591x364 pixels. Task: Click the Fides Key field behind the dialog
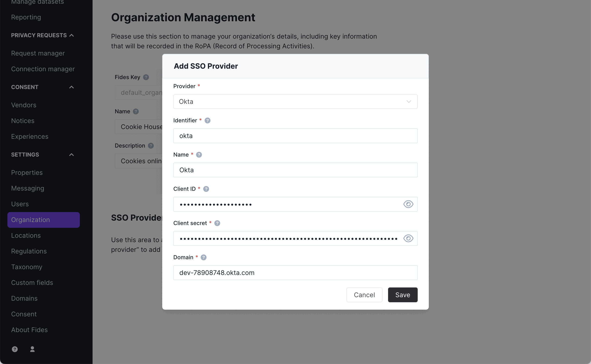pos(139,93)
